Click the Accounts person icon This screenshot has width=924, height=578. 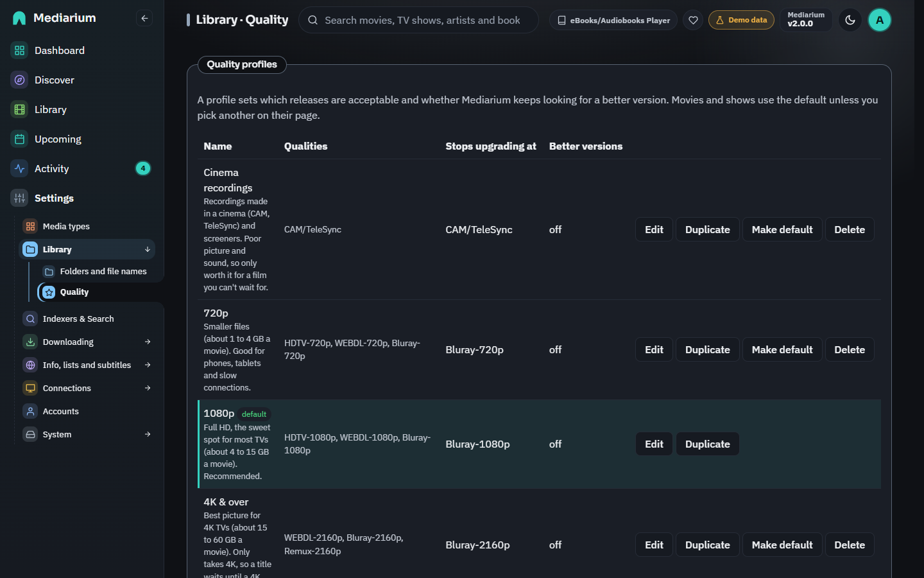coord(30,411)
